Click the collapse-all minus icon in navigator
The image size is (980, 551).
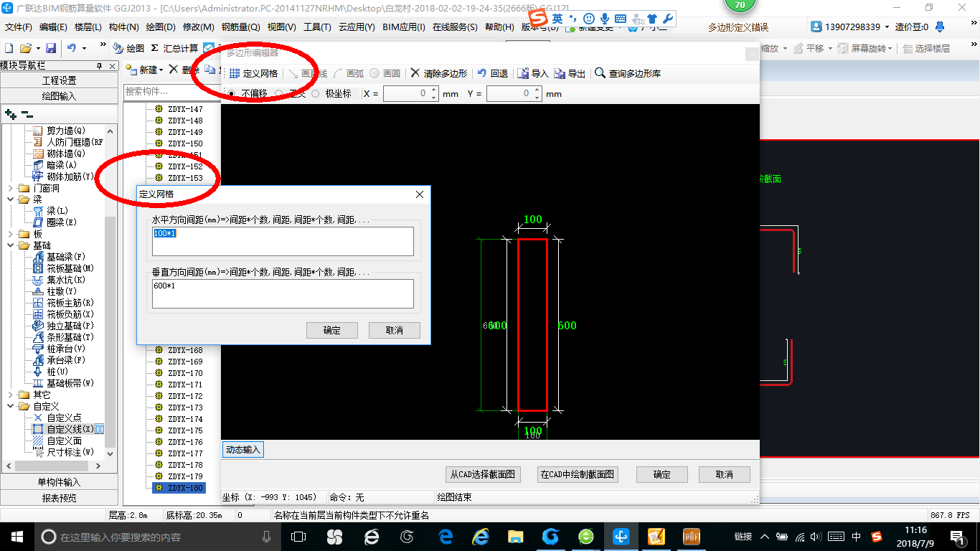click(x=27, y=113)
